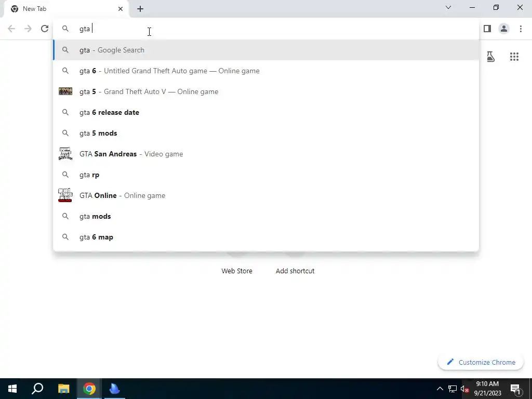The image size is (532, 399).
Task: Click the forward navigation arrow
Action: click(x=28, y=29)
